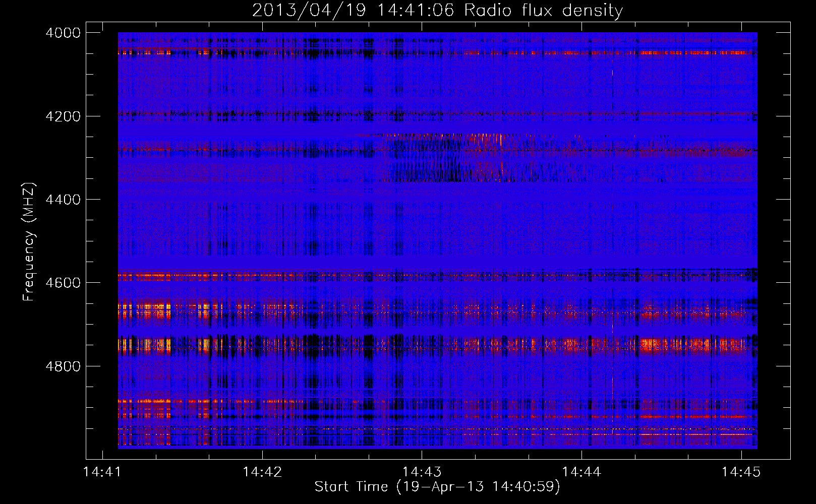Select the "4800" frequency axis label
The height and width of the screenshot is (504, 816).
[63, 366]
